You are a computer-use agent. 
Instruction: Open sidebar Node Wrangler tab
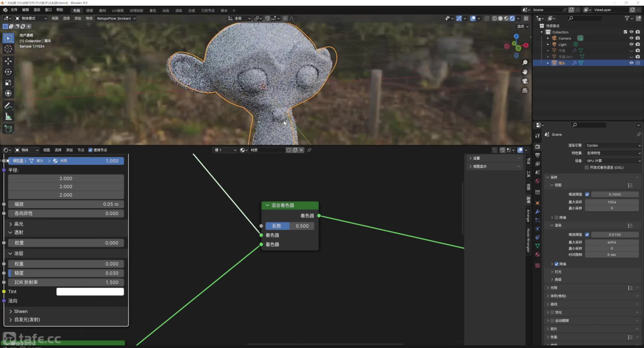528,240
